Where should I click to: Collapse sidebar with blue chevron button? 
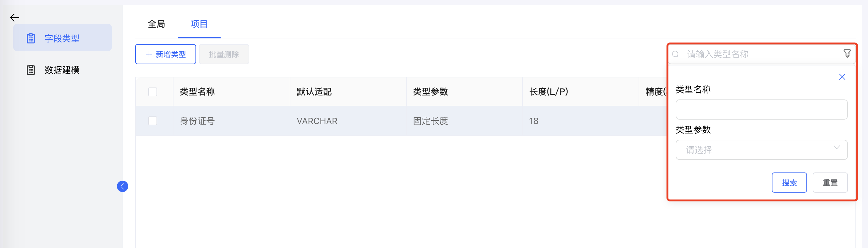pyautogui.click(x=122, y=186)
